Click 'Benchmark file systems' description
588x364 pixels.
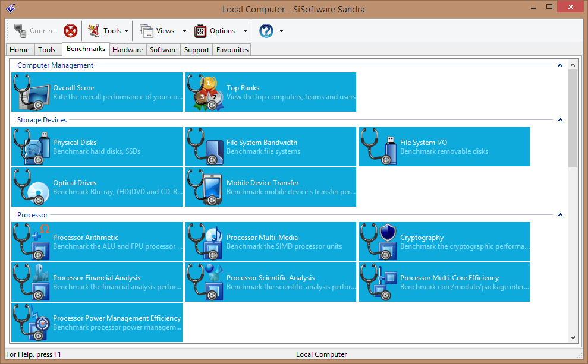tap(263, 151)
